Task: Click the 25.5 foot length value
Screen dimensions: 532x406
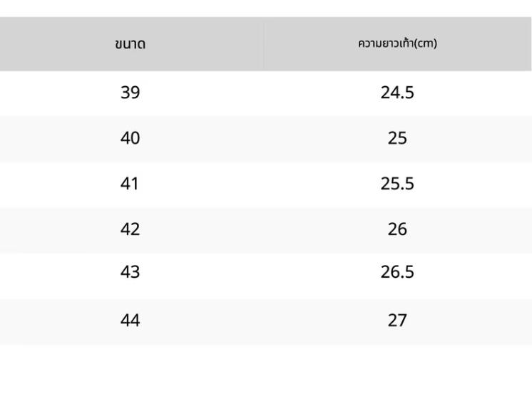Action: tap(397, 184)
